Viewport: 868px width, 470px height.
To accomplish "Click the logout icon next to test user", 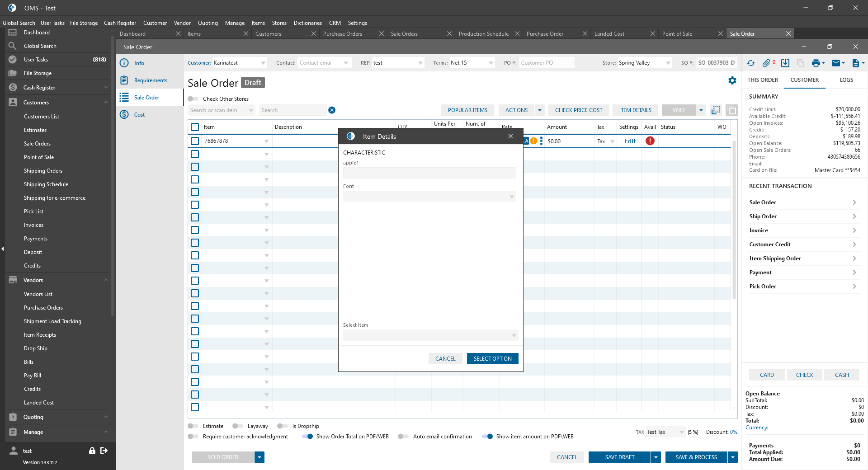I will click(x=104, y=451).
